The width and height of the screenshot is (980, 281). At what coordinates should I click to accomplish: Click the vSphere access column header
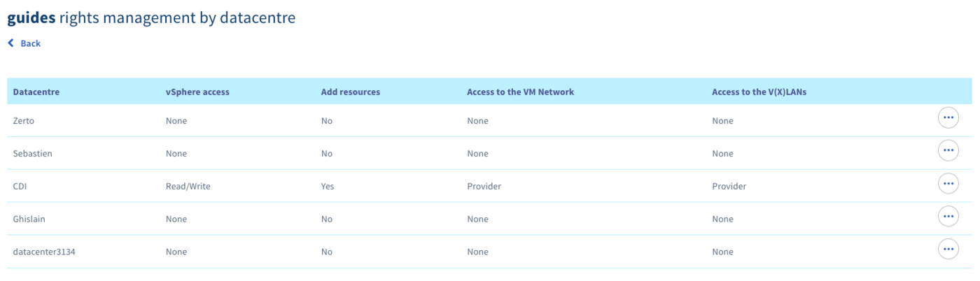(x=192, y=92)
